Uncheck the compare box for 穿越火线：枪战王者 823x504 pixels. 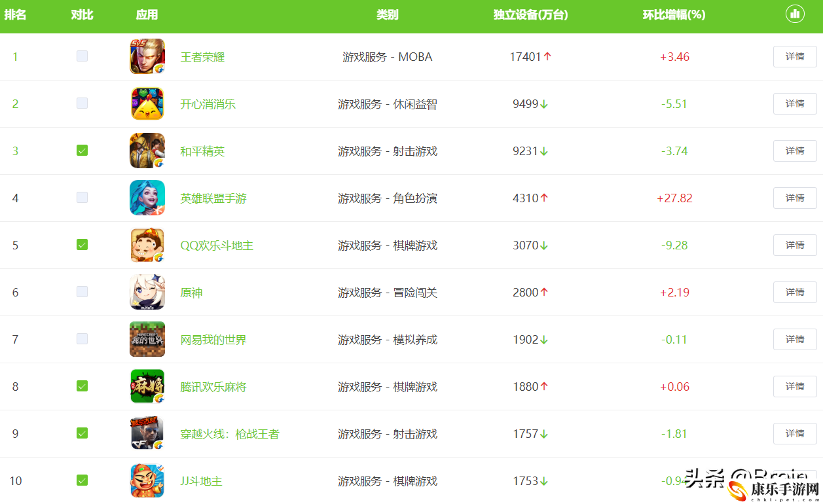pyautogui.click(x=82, y=433)
